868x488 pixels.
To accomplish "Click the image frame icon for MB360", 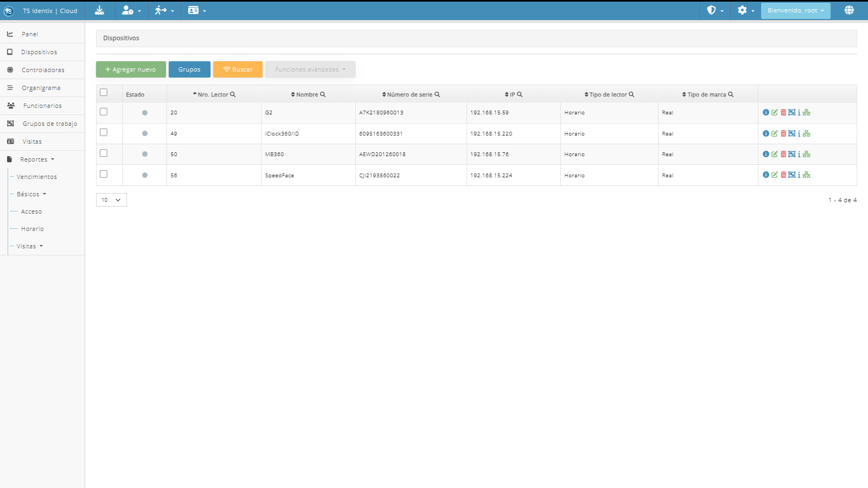I will point(792,154).
